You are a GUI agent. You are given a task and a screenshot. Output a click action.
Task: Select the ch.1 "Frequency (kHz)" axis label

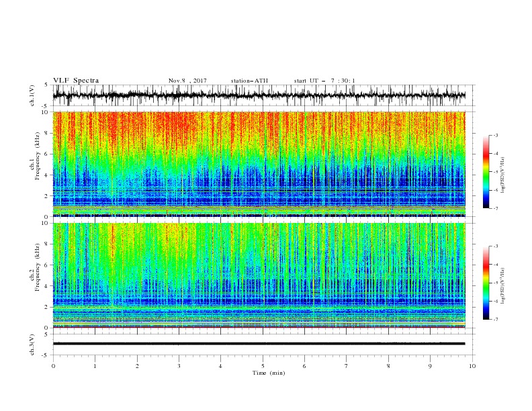(x=38, y=156)
